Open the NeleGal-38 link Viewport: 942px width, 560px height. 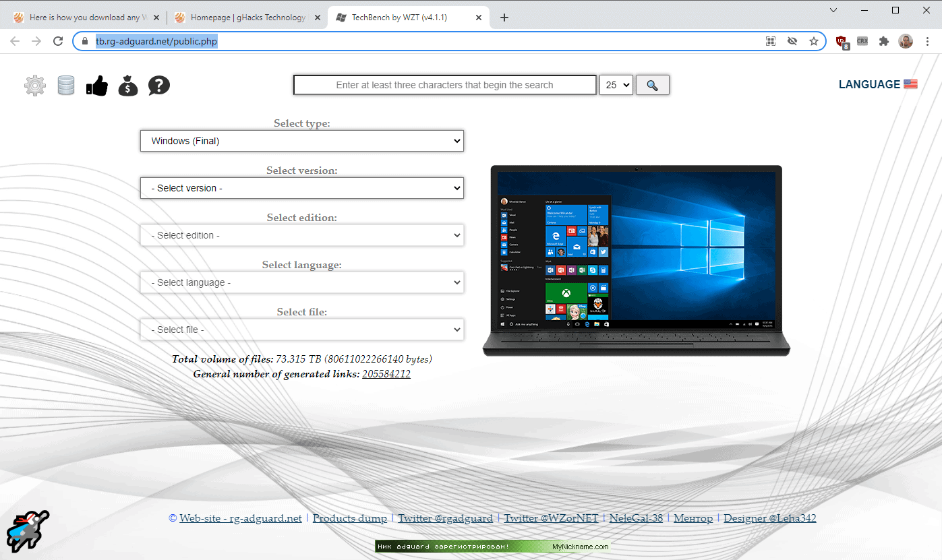(637, 518)
